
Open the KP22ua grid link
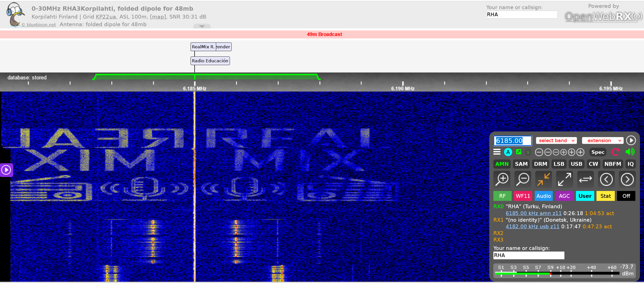(106, 17)
